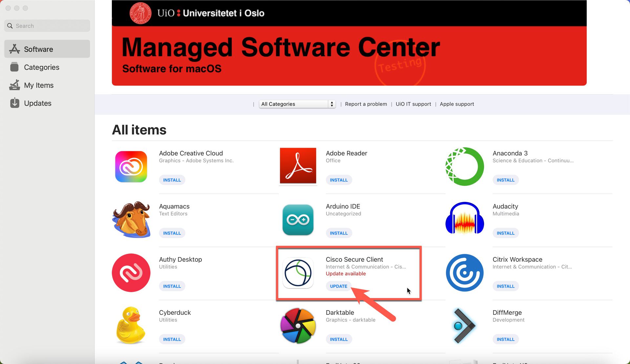Click the Cisco Secure Client globe icon

tap(298, 273)
